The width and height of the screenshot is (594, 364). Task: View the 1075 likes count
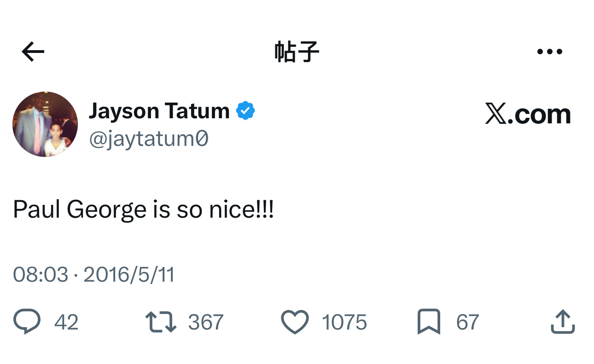tap(344, 322)
